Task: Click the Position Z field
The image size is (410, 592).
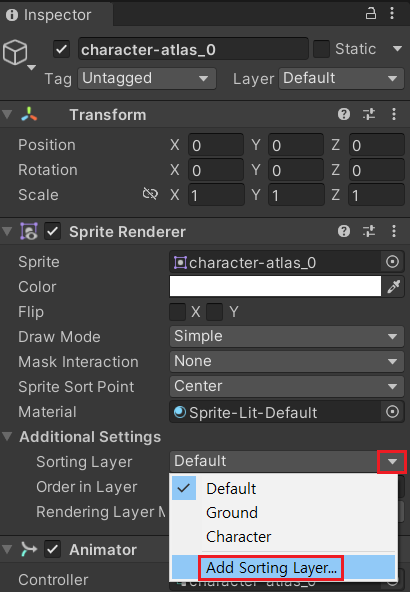Action: click(x=376, y=145)
